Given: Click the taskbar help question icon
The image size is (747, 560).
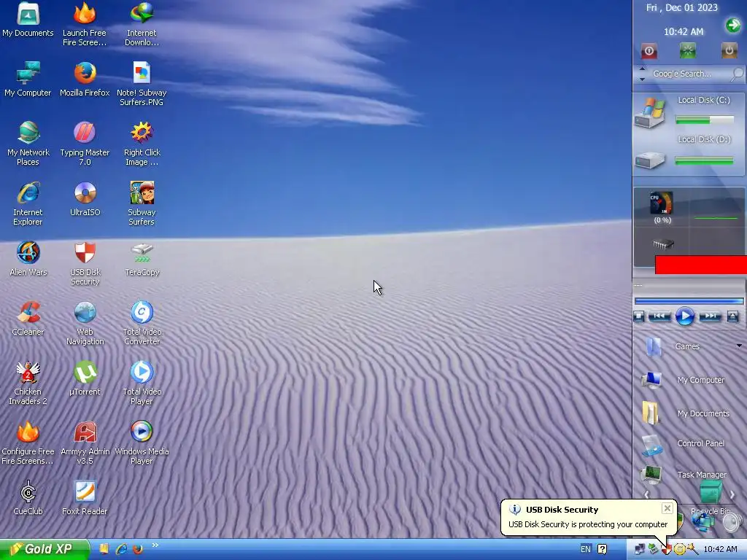Looking at the screenshot, I should [x=602, y=549].
